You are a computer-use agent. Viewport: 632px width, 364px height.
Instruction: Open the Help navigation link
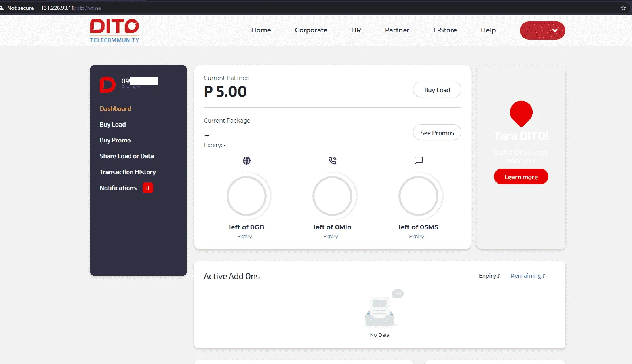488,30
